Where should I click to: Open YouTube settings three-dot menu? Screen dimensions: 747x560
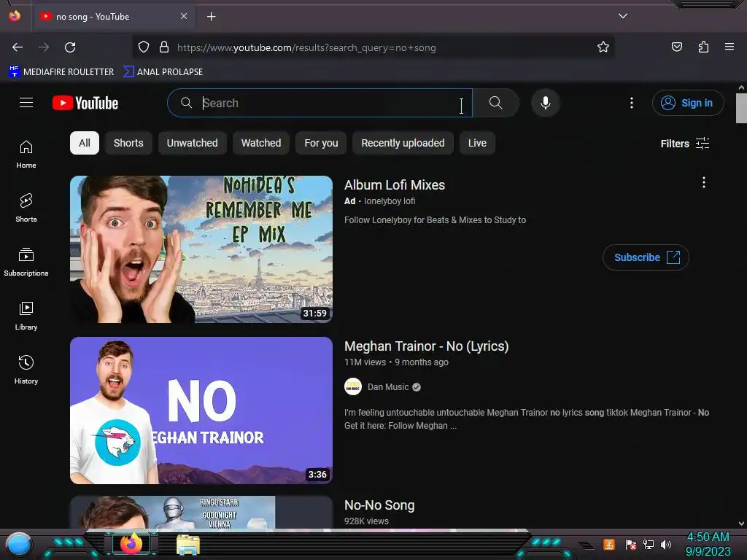click(632, 103)
